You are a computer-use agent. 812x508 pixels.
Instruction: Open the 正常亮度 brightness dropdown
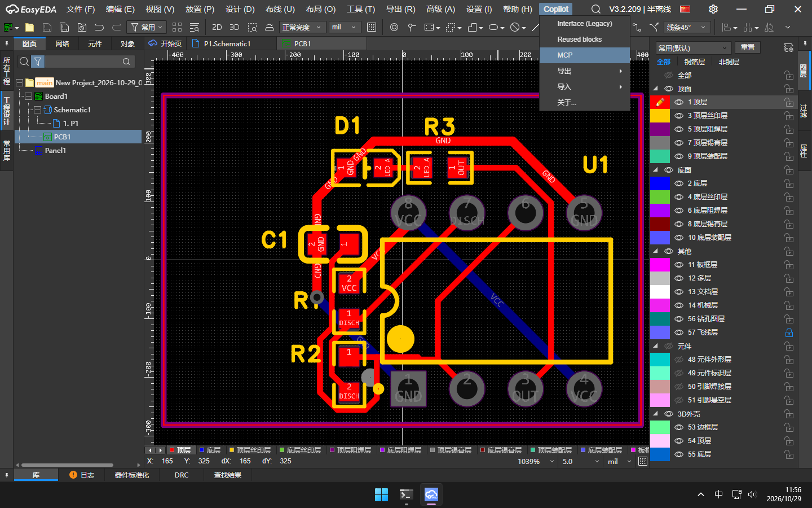(x=303, y=27)
